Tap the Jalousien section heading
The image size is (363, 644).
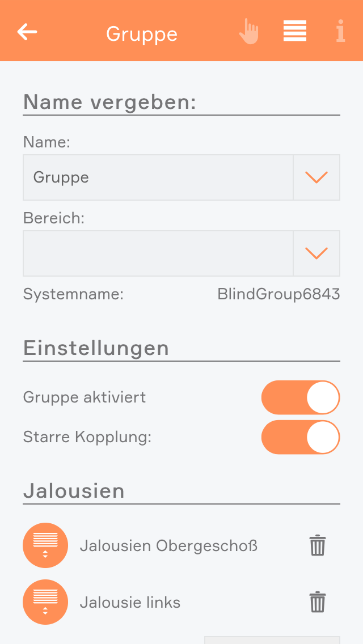(74, 490)
